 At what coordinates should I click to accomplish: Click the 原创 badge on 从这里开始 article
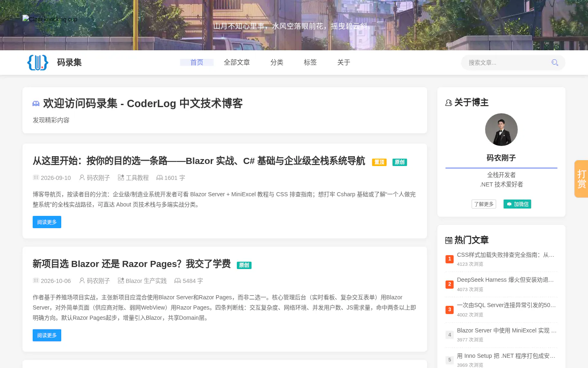[400, 162]
